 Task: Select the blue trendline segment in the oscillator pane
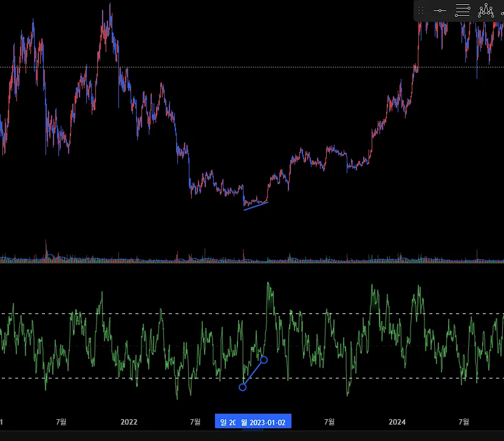tap(253, 374)
